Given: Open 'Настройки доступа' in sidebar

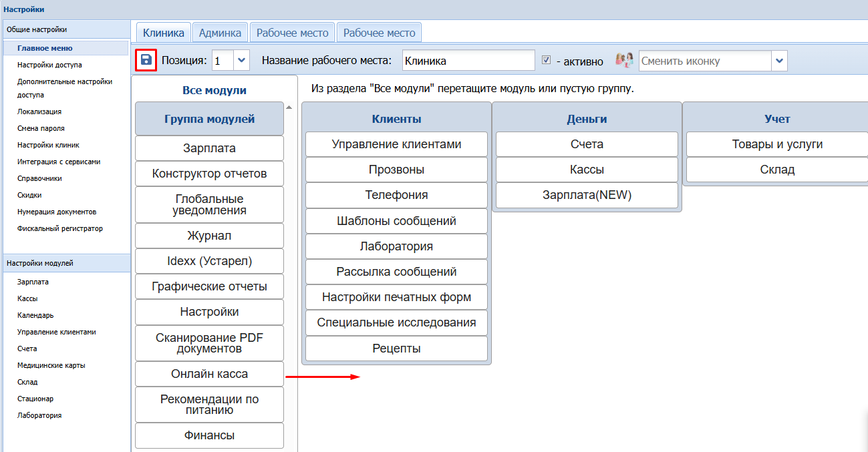Looking at the screenshot, I should point(49,65).
